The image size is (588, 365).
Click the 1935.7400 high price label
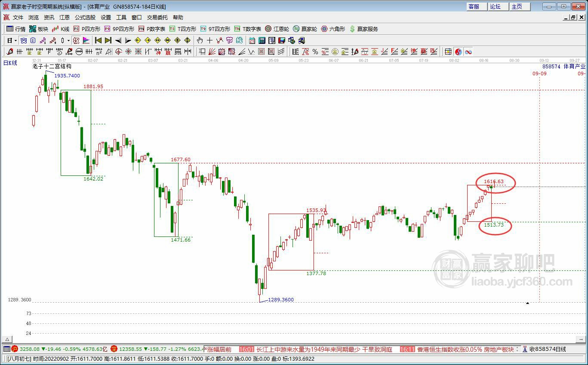(x=67, y=76)
